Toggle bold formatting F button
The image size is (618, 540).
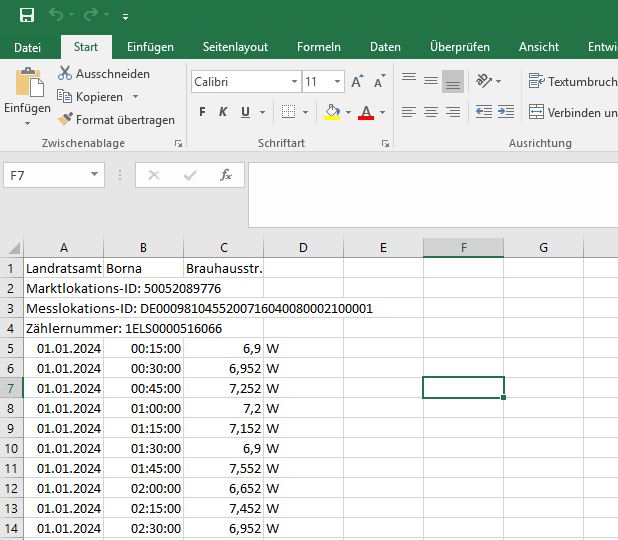pos(203,112)
